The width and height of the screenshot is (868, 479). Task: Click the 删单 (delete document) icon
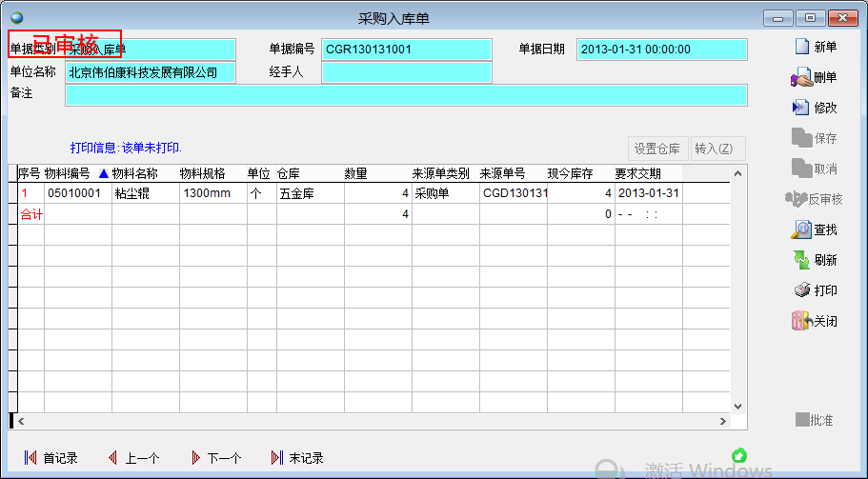click(x=800, y=78)
